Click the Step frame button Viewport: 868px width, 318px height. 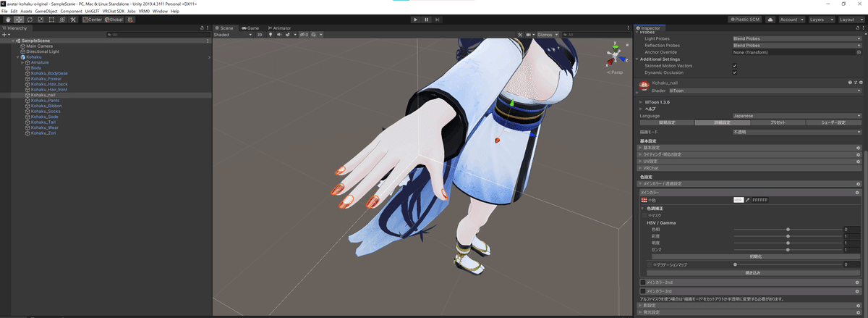coord(437,20)
